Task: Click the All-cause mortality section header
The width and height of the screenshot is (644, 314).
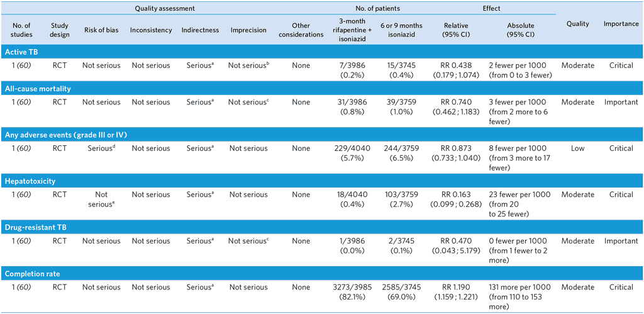Action: tap(37, 89)
